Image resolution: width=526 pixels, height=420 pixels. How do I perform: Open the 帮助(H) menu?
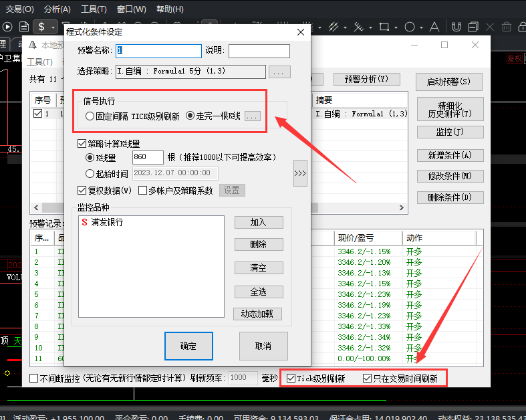coord(170,9)
